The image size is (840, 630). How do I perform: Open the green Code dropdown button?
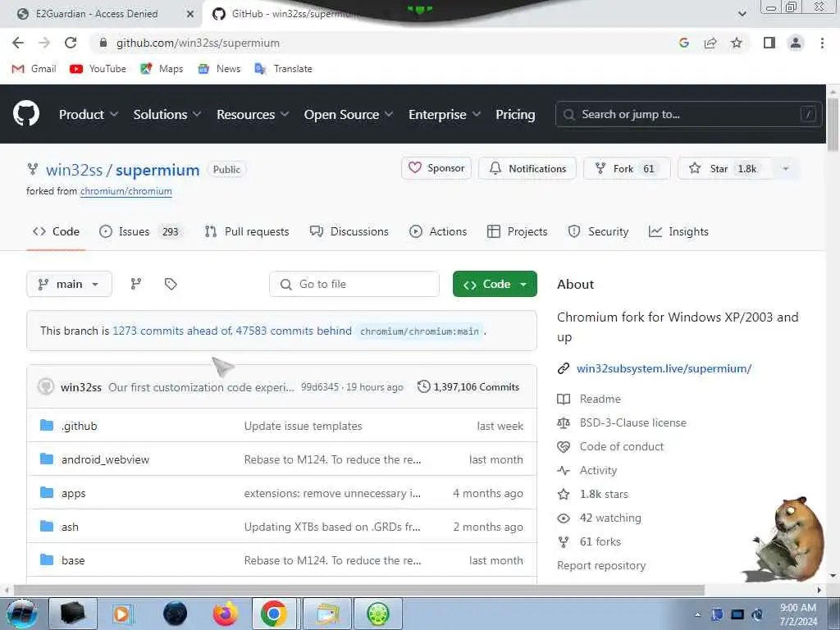pos(495,284)
